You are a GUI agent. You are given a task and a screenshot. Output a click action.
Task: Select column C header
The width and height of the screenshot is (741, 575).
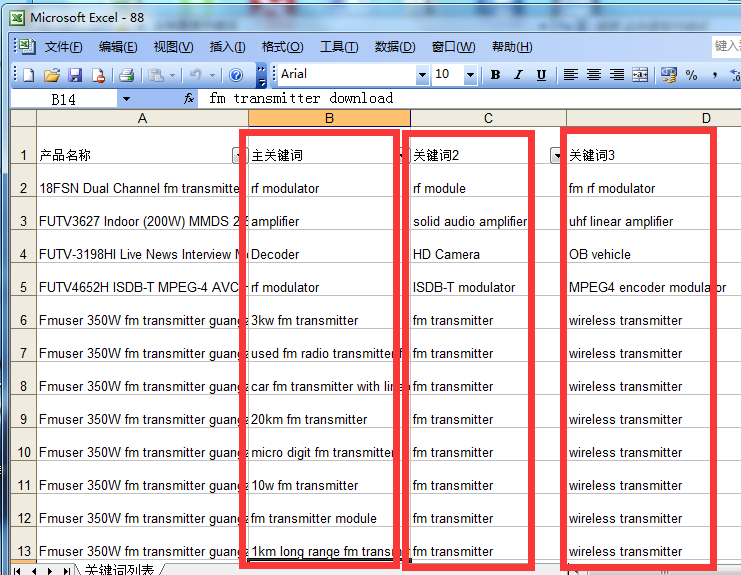[488, 118]
